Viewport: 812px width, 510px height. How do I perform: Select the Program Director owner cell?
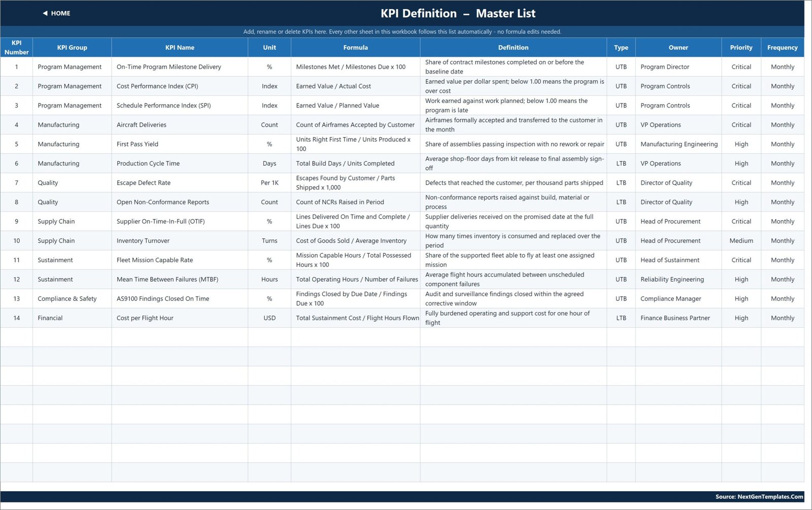point(678,67)
